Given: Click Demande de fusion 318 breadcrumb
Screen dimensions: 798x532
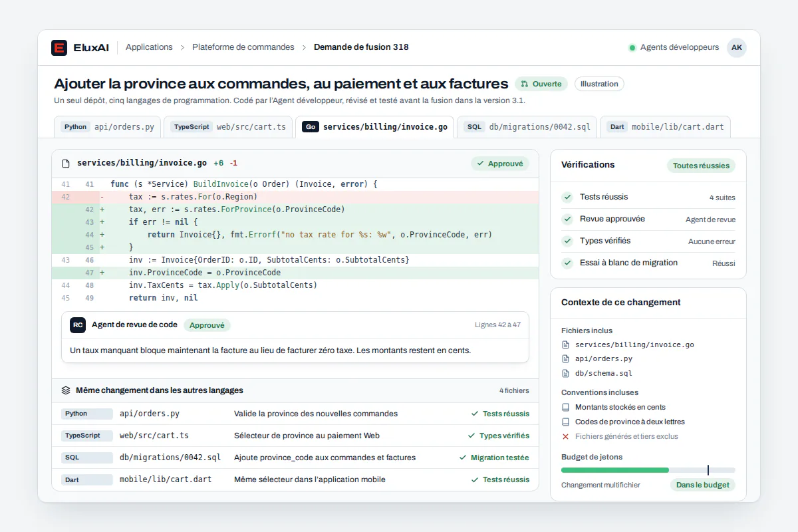Looking at the screenshot, I should tap(361, 47).
